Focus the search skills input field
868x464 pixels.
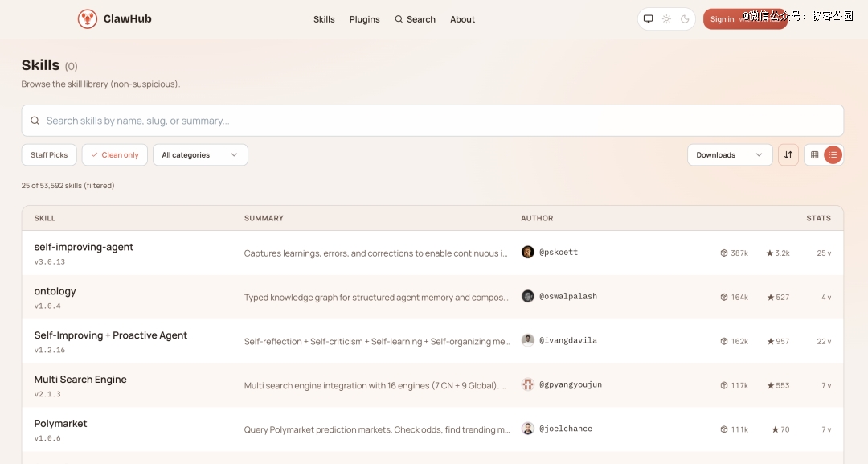pos(434,121)
